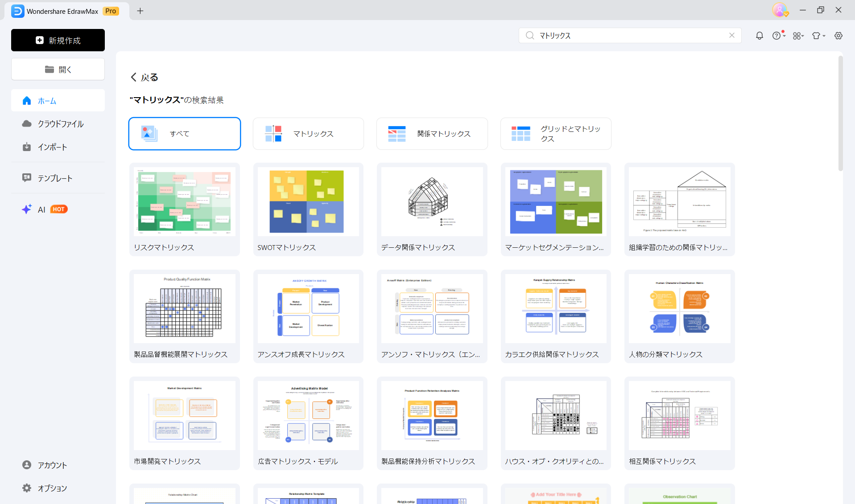Screen dimensions: 855x504
Task: Open the 人物の分類マトリックス template thumbnail
Action: [679, 309]
